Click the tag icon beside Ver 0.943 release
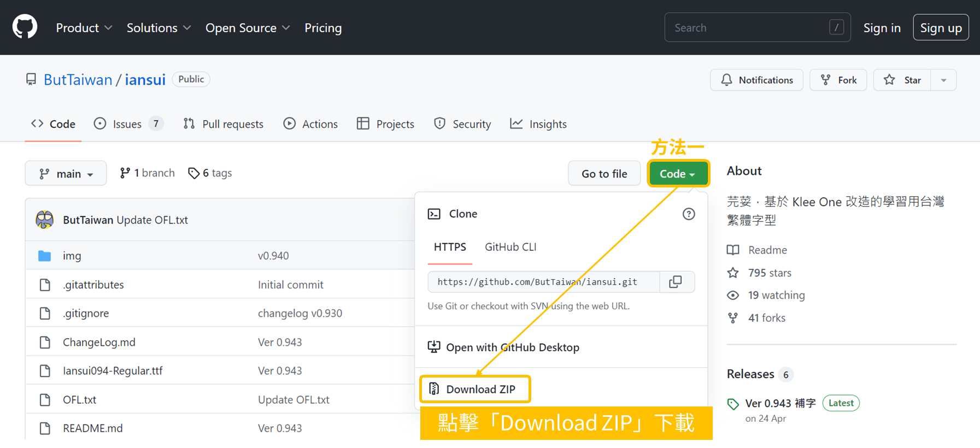This screenshot has width=980, height=448. [x=733, y=404]
